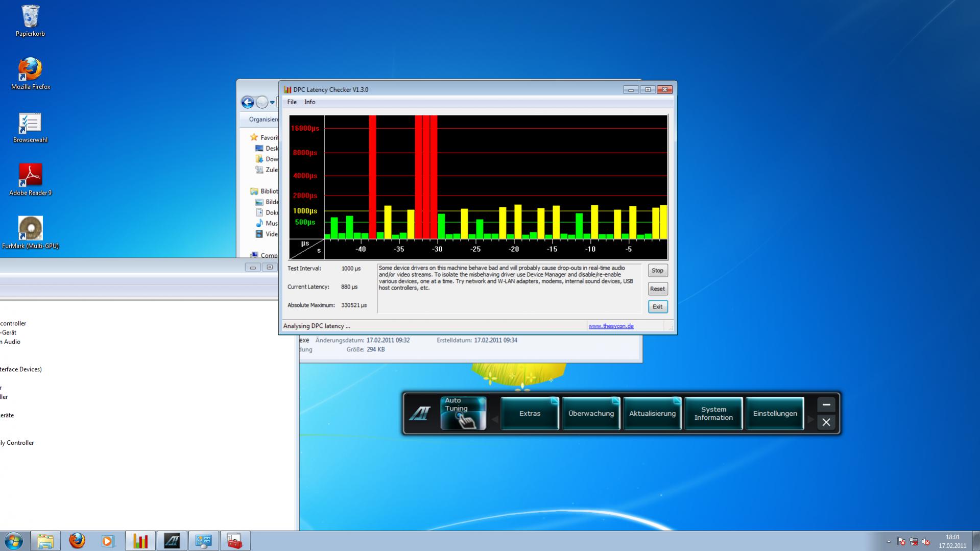
Task: Start Auto Tuning in AI Suite
Action: click(x=463, y=413)
